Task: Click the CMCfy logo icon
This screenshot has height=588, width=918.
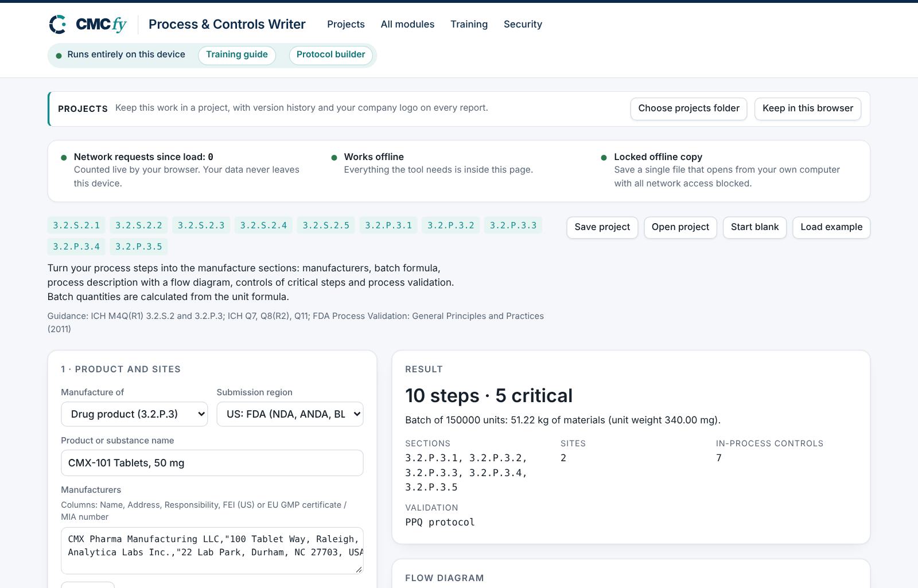Action: 57,24
